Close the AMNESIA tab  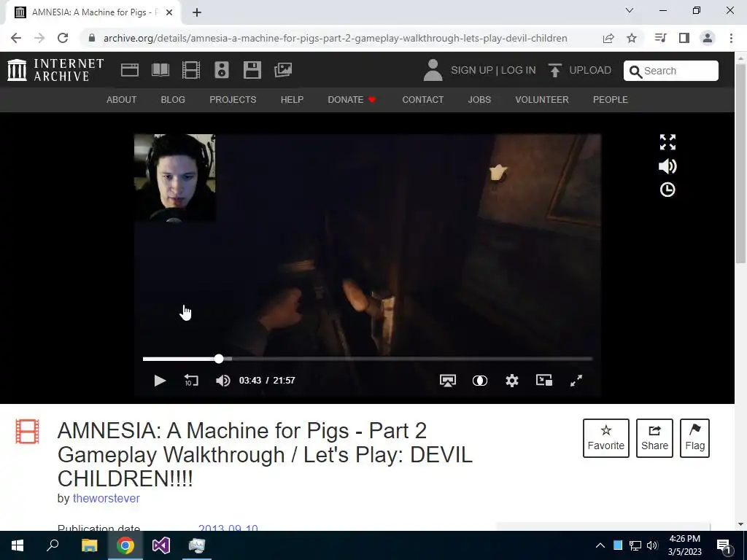(x=169, y=12)
